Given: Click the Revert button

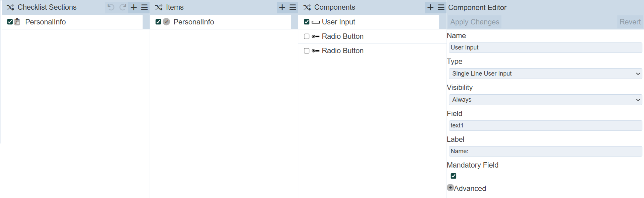Looking at the screenshot, I should coord(630,22).
